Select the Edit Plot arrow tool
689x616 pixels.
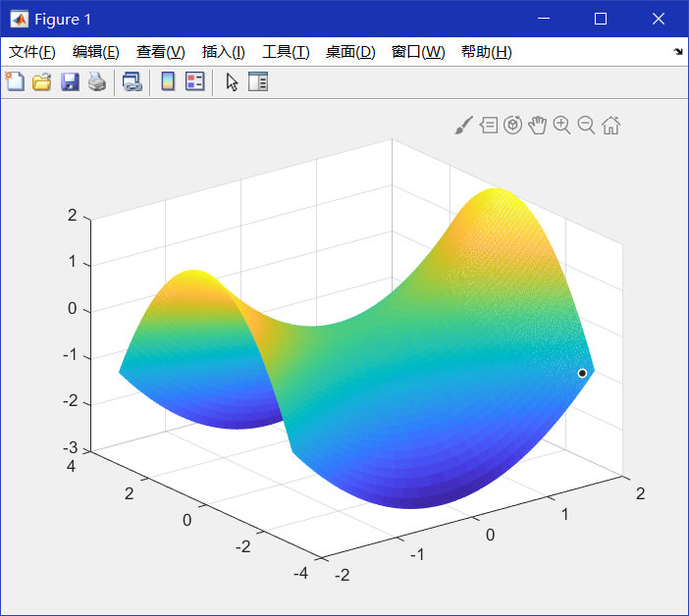[x=232, y=82]
